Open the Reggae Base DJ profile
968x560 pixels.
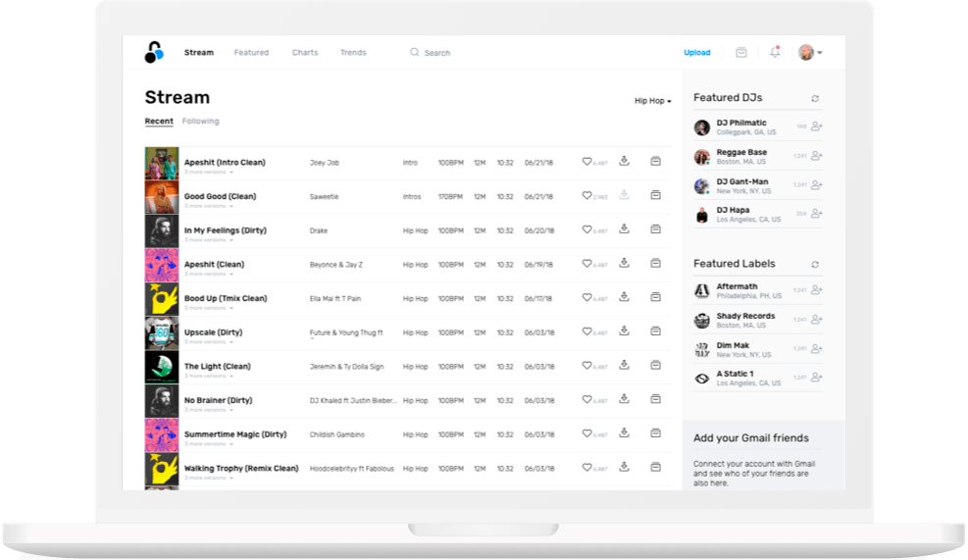(x=741, y=153)
